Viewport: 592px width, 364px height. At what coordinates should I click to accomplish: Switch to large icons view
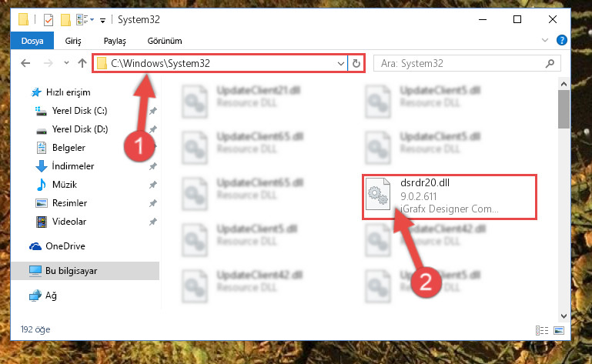click(559, 330)
